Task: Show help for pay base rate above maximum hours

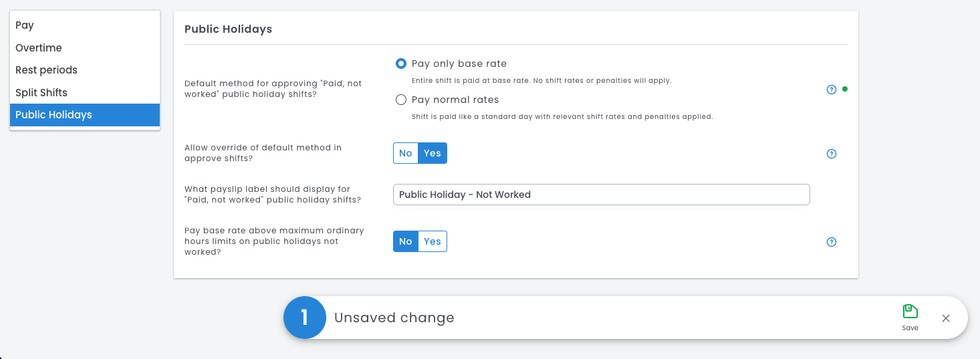Action: 832,242
